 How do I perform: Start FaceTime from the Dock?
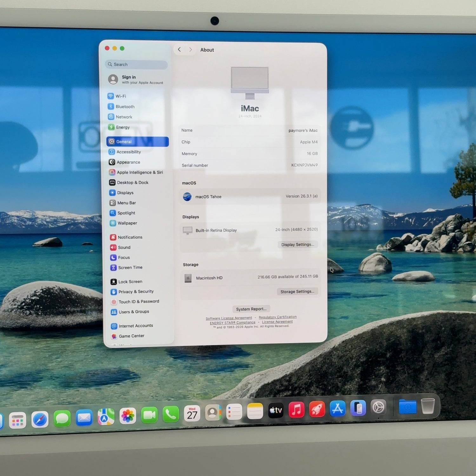pos(149,415)
